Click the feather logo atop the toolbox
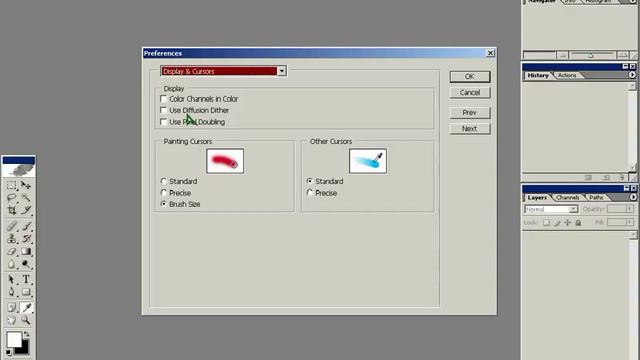Viewport: 640px width, 360px height. (x=18, y=170)
